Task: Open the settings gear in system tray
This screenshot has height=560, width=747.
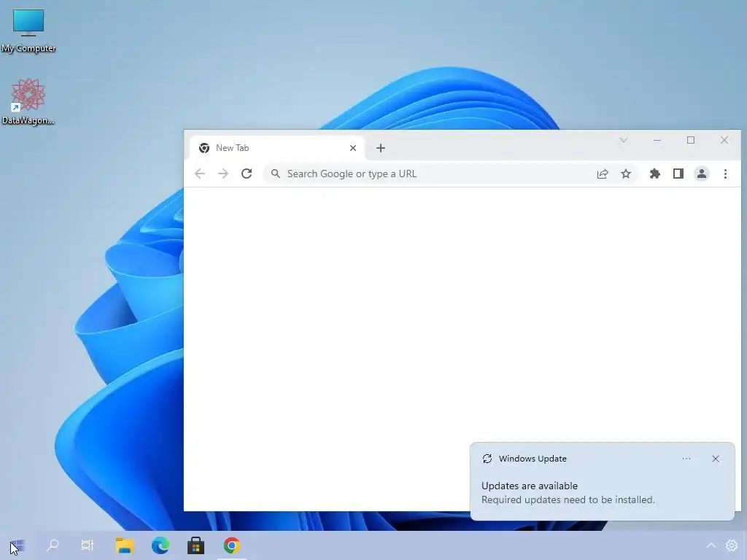Action: [731, 545]
